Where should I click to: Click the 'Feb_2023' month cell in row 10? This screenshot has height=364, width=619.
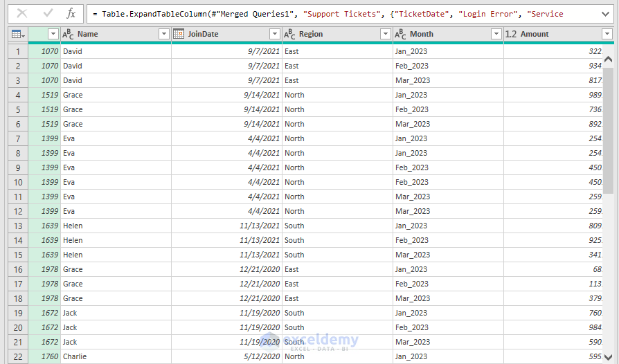[449, 182]
